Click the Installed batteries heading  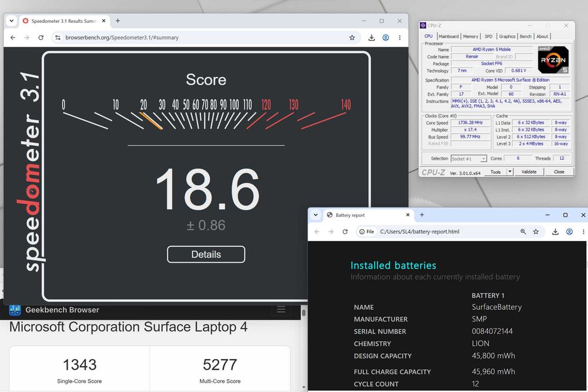(393, 265)
